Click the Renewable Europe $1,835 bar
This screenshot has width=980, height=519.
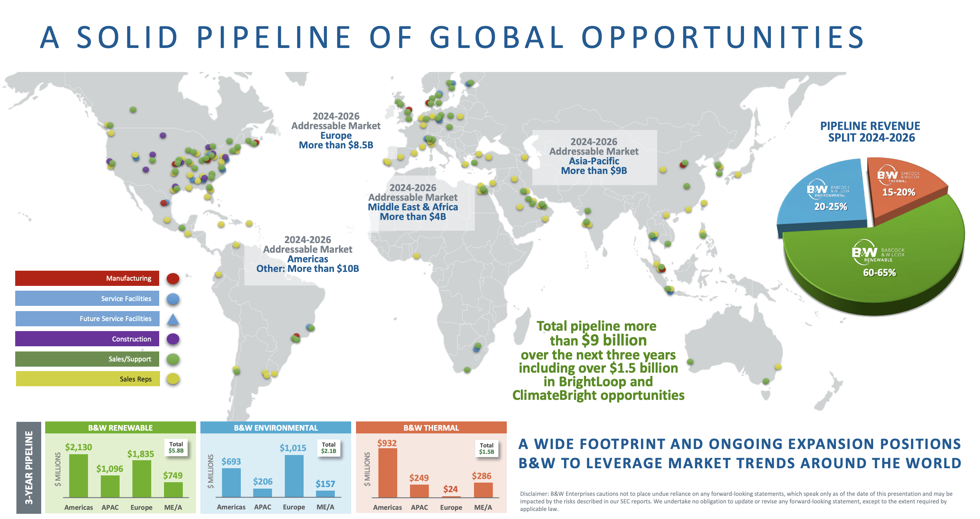(x=142, y=479)
